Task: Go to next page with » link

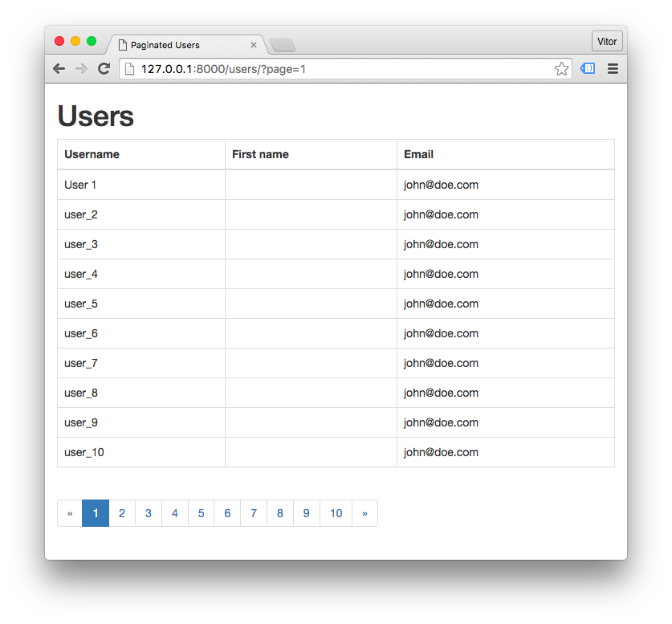Action: (365, 513)
